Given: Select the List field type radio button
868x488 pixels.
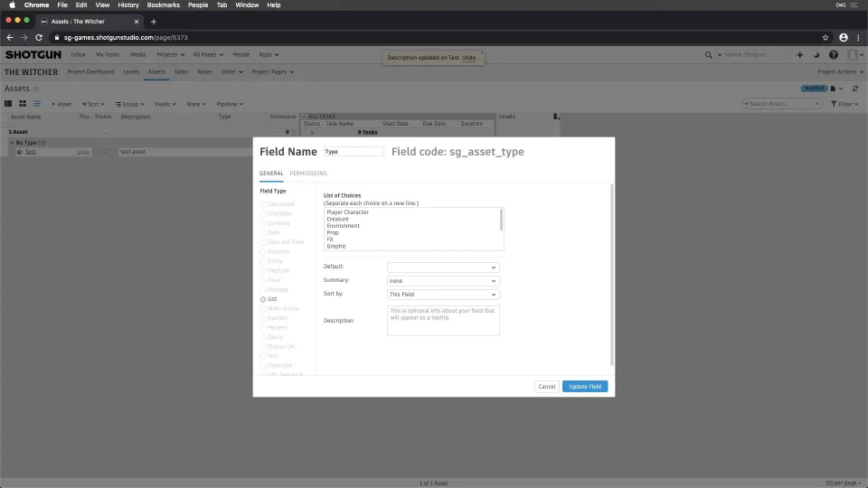Looking at the screenshot, I should 263,299.
